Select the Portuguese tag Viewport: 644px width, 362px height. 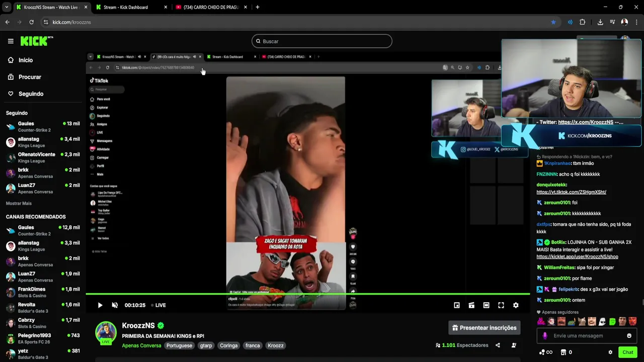coord(179,345)
